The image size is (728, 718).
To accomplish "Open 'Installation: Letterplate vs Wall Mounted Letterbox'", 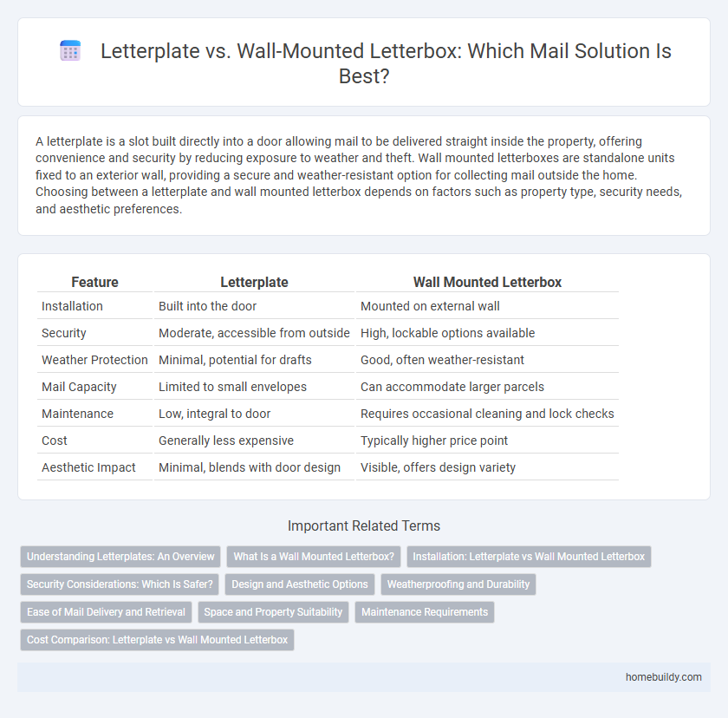I will click(x=529, y=557).
